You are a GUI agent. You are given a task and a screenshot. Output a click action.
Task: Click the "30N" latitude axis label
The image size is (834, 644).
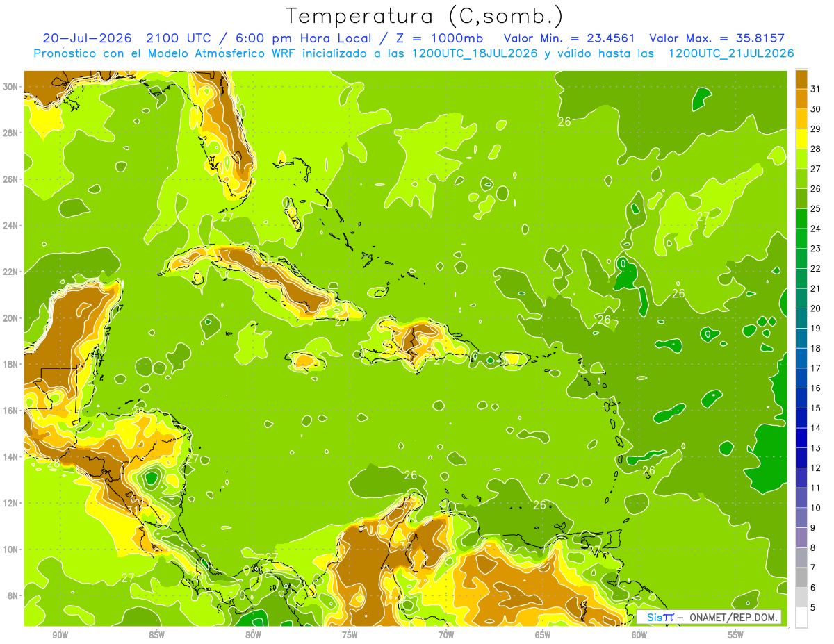pyautogui.click(x=11, y=87)
